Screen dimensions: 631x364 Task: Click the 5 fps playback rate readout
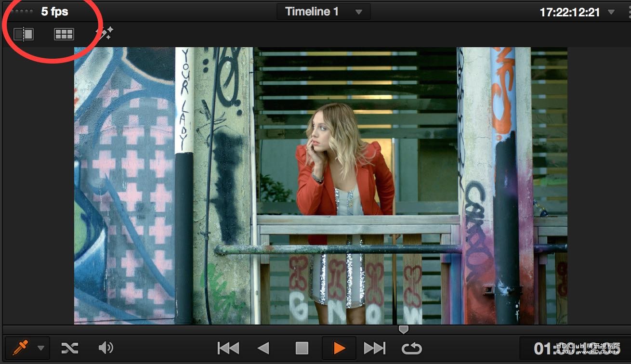pos(54,12)
